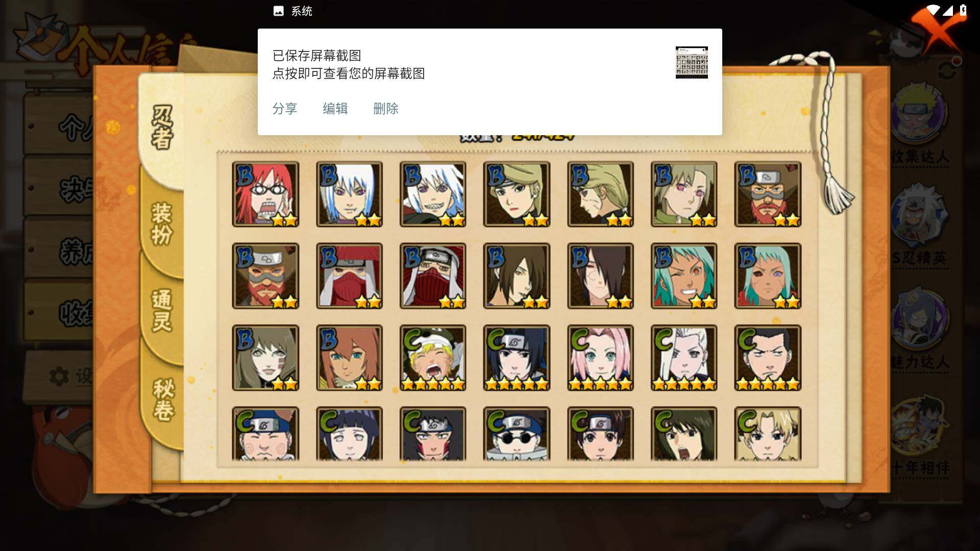Select the sunglasses-wearing Shino portrait
This screenshot has width=980, height=551.
(517, 434)
